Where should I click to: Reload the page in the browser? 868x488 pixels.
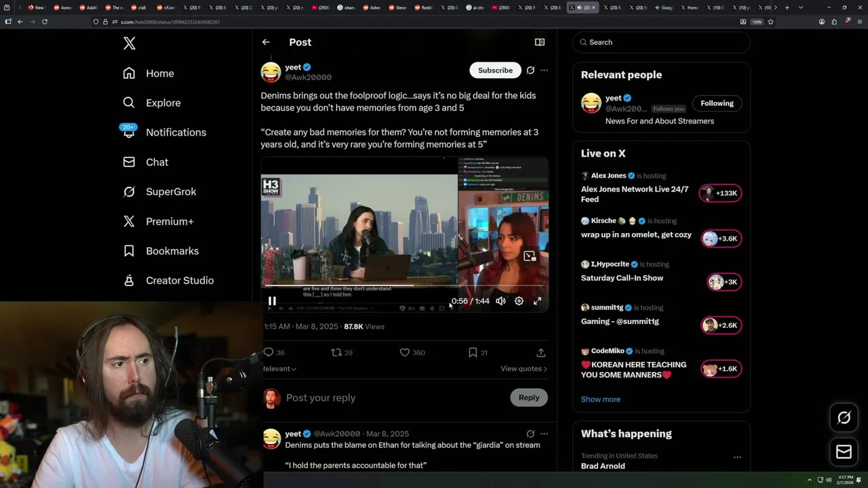[x=45, y=22]
